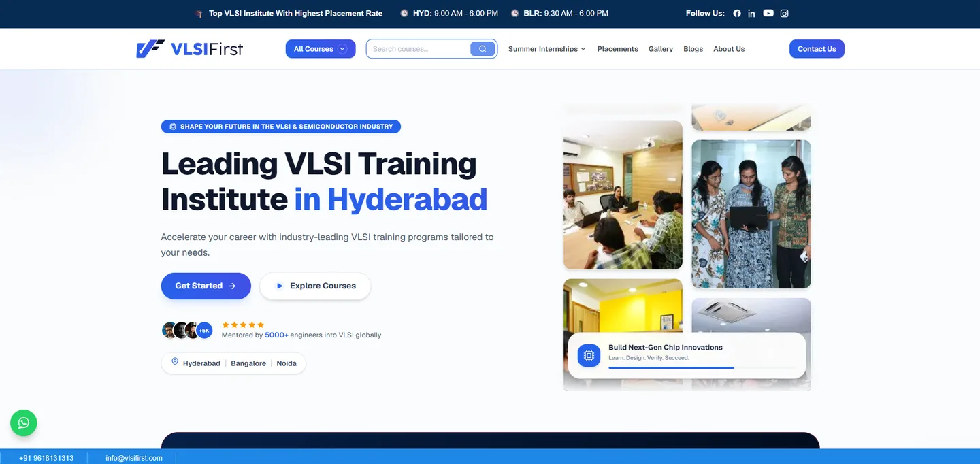Call the +91 9618131313 number

click(x=46, y=458)
